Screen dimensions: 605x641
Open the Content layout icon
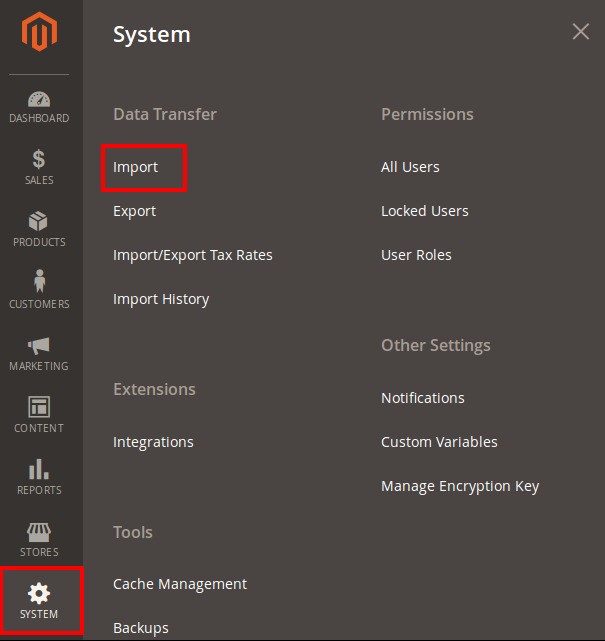coord(39,407)
